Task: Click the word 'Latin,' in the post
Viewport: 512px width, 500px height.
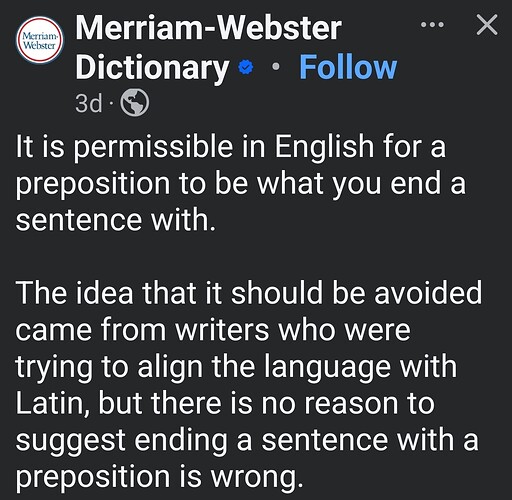Action: coord(54,404)
